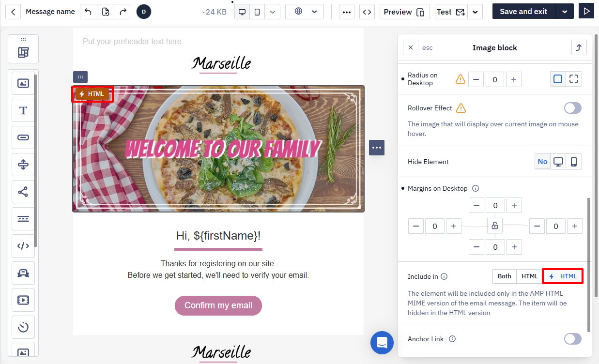The height and width of the screenshot is (364, 599).
Task: Go back using the left chevron button
Action: click(13, 12)
